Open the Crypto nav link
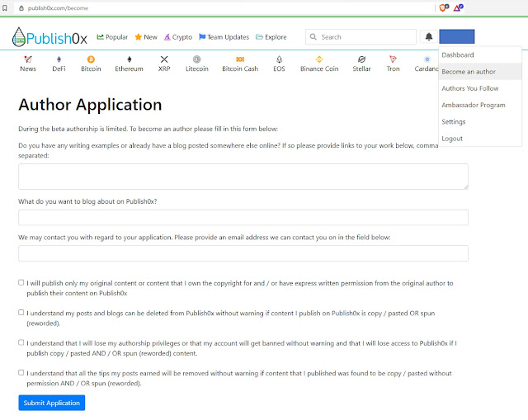This screenshot has width=528, height=420. coord(178,37)
